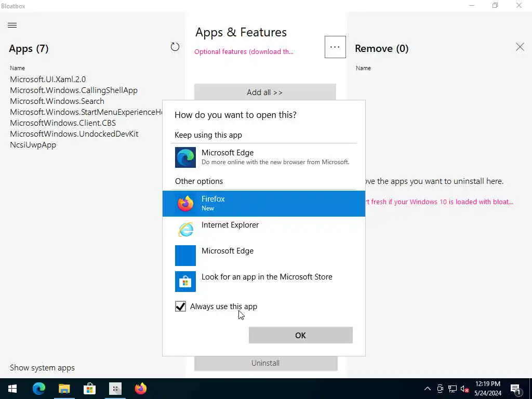Choose Look for an app in the Microsoft Store
This screenshot has height=399, width=532.
point(264,281)
